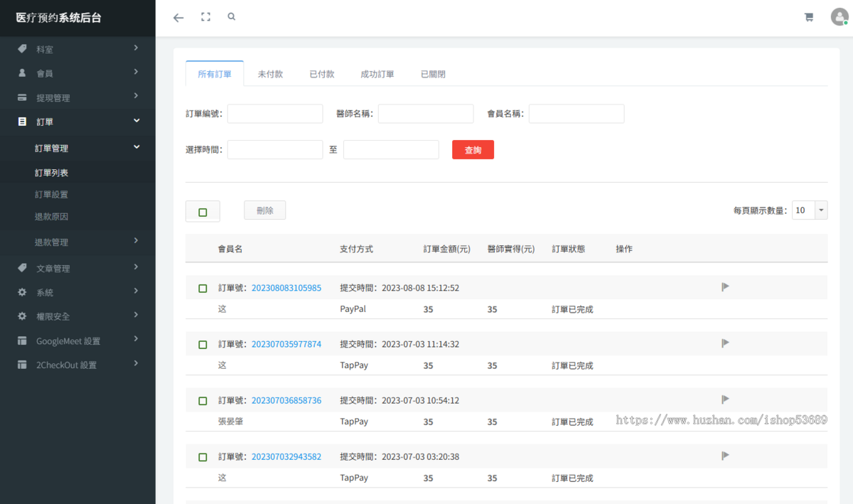The width and height of the screenshot is (853, 504).
Task: Click the 訂單狀態 column header
Action: (569, 249)
